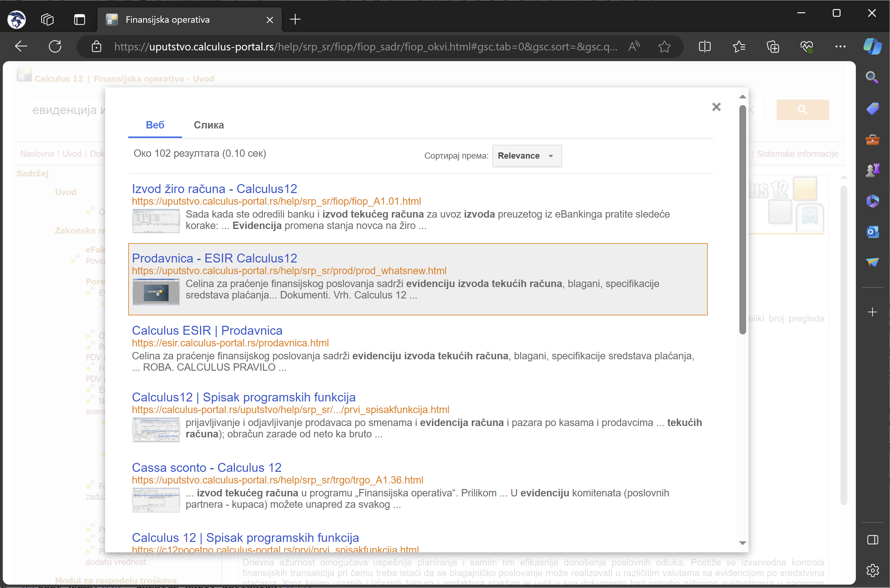Open sidebar settings gear icon

(872, 570)
